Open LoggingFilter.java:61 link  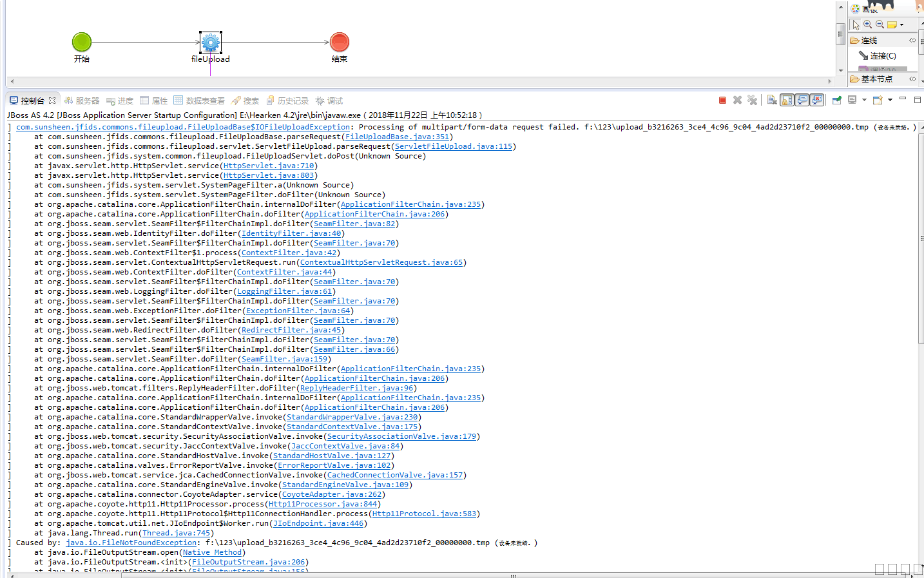[284, 291]
